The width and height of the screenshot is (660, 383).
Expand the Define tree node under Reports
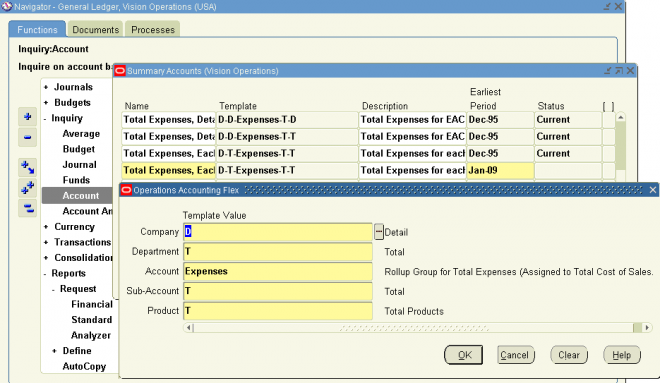pyautogui.click(x=54, y=351)
